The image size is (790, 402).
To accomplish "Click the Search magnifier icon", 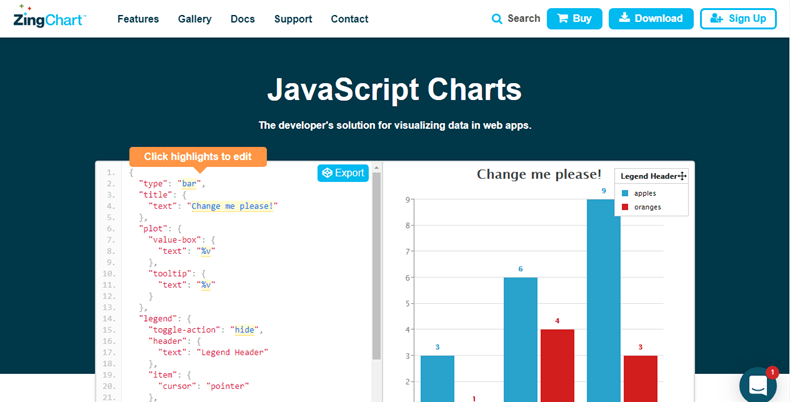I will point(498,19).
